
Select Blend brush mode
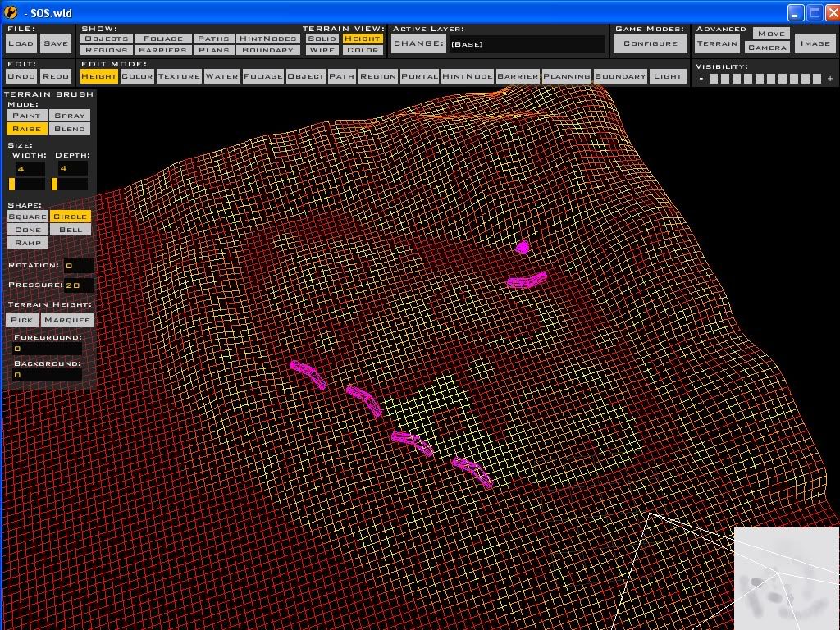click(x=70, y=129)
